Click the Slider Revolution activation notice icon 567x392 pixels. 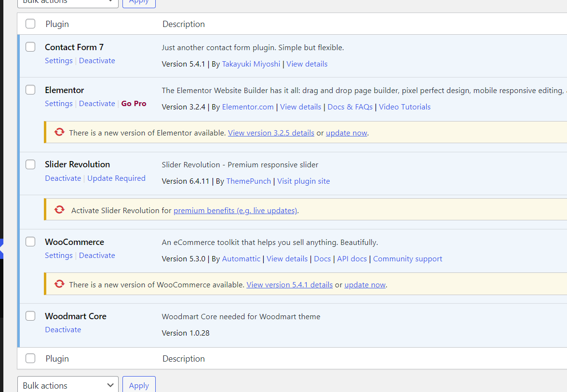coord(59,210)
